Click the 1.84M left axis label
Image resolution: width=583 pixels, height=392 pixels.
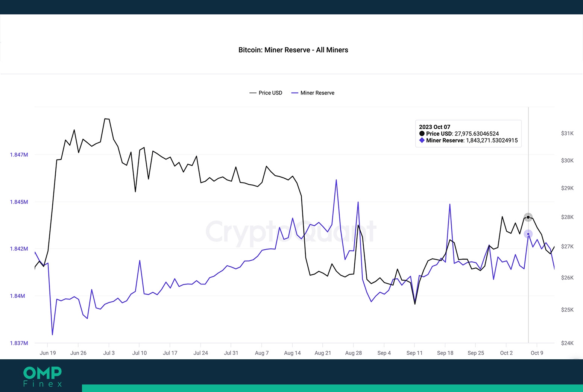coord(17,296)
